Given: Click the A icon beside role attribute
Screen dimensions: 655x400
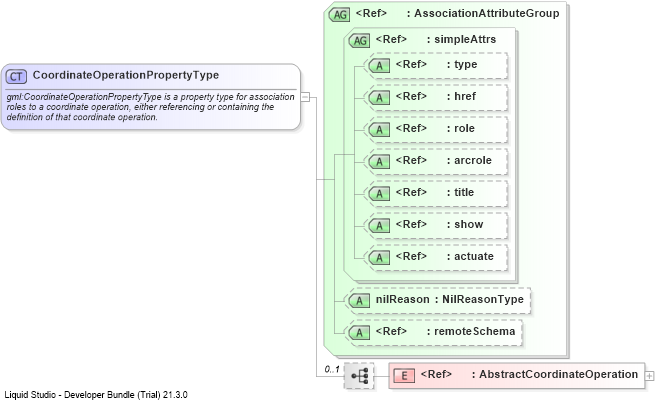Looking at the screenshot, I should [x=379, y=129].
